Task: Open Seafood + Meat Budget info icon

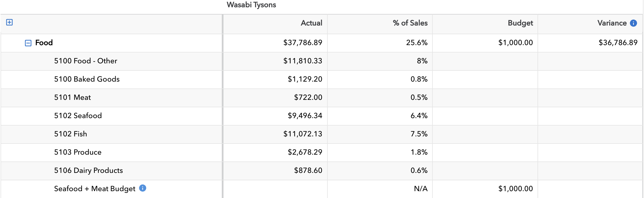Action: tap(143, 188)
